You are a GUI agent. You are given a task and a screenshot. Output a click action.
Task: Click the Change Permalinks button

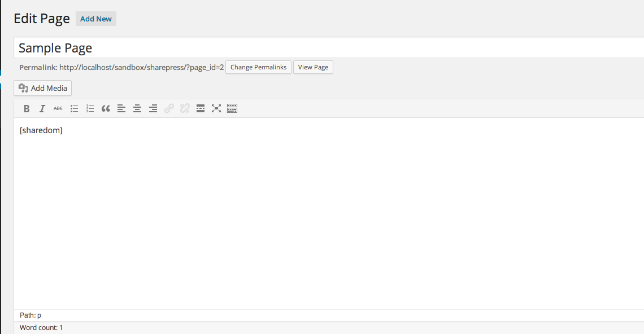click(258, 67)
